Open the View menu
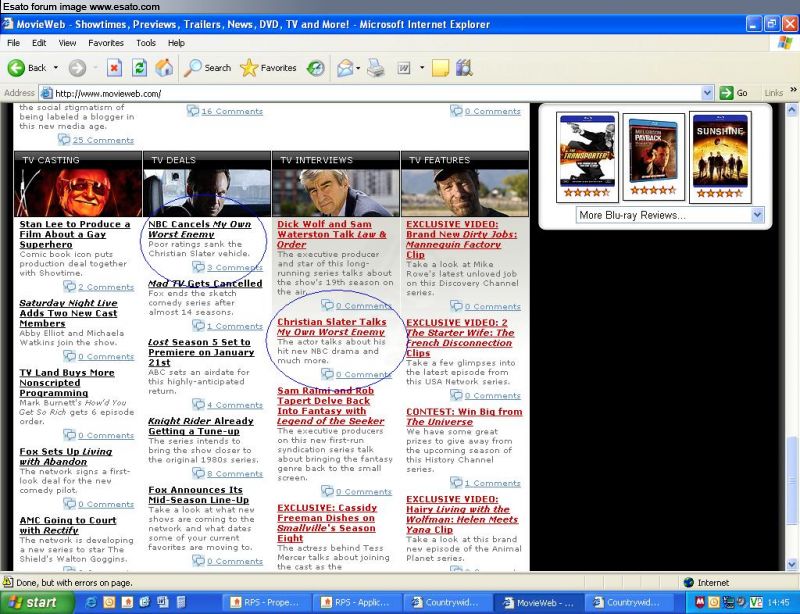Screen dimensions: 800x614 [67, 43]
